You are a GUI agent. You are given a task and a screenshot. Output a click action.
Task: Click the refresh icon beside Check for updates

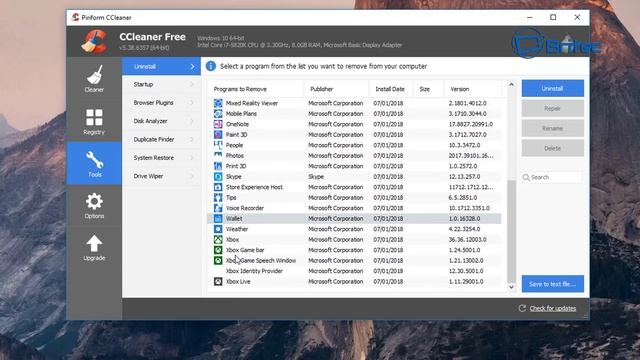click(522, 308)
